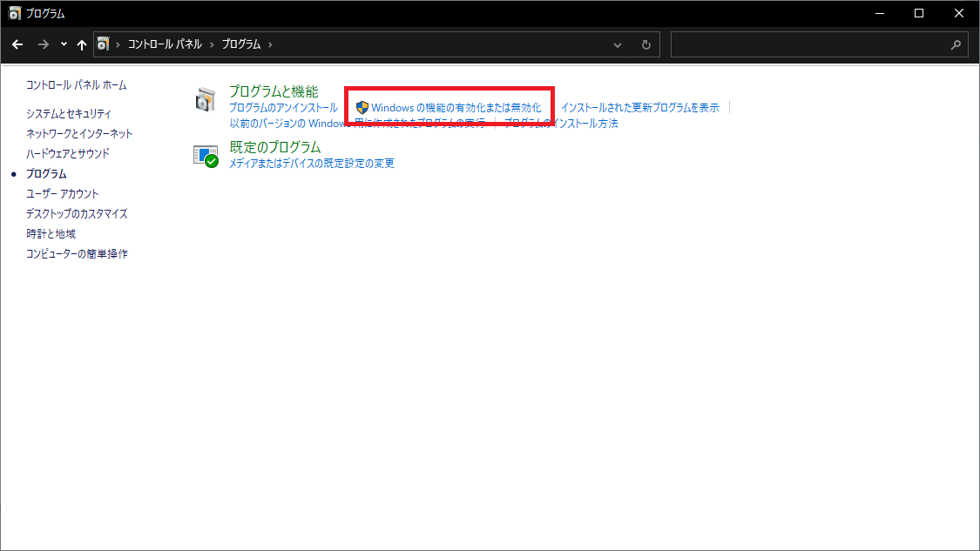Click the window title bar icon
The height and width of the screenshot is (551, 980).
click(x=15, y=13)
